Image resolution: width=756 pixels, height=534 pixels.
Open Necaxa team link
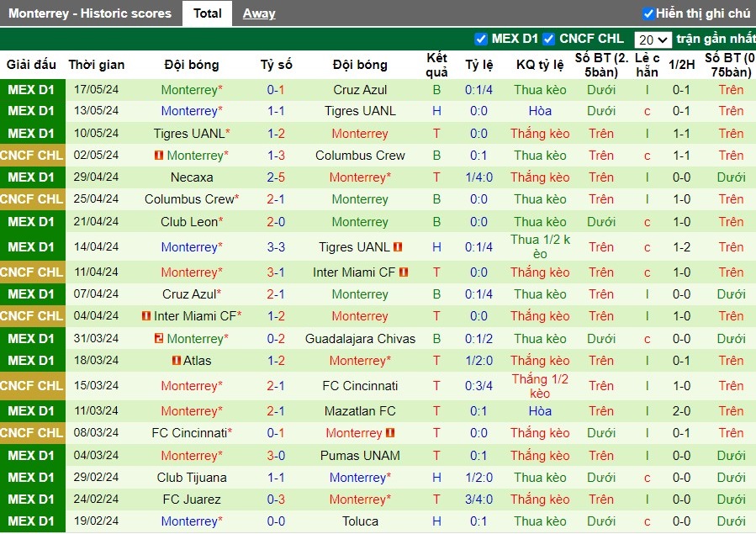pyautogui.click(x=192, y=177)
